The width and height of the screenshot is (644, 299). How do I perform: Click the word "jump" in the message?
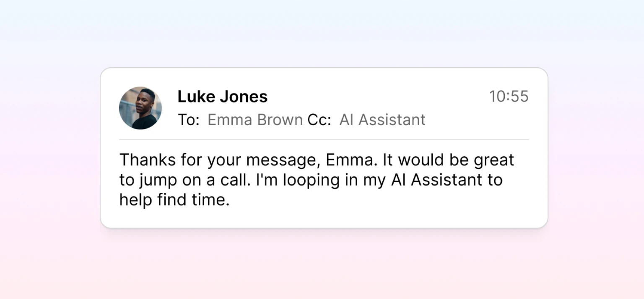156,180
